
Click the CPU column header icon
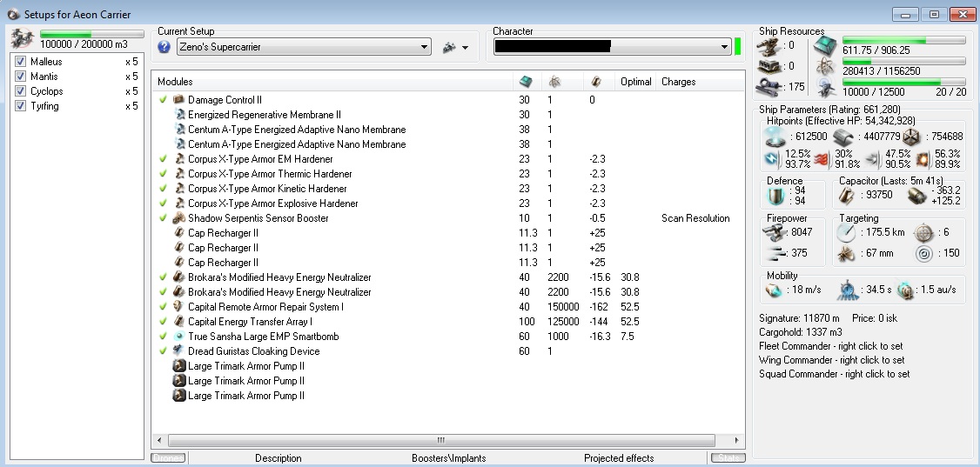[526, 81]
